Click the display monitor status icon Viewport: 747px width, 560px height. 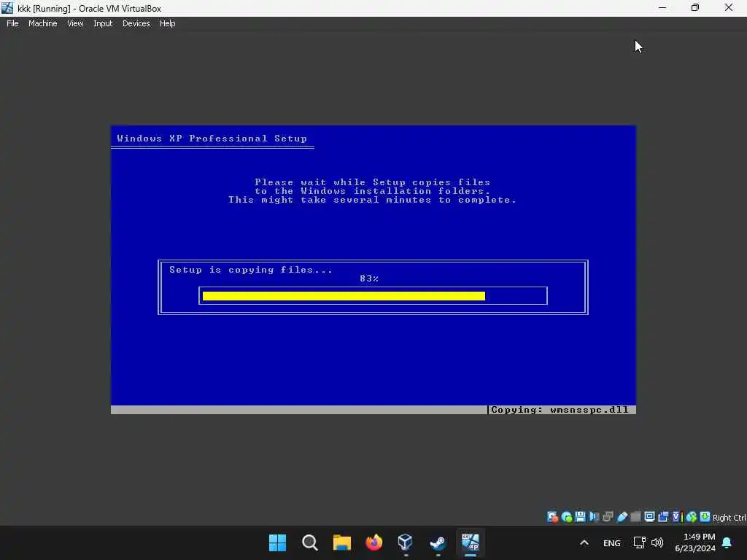click(649, 517)
